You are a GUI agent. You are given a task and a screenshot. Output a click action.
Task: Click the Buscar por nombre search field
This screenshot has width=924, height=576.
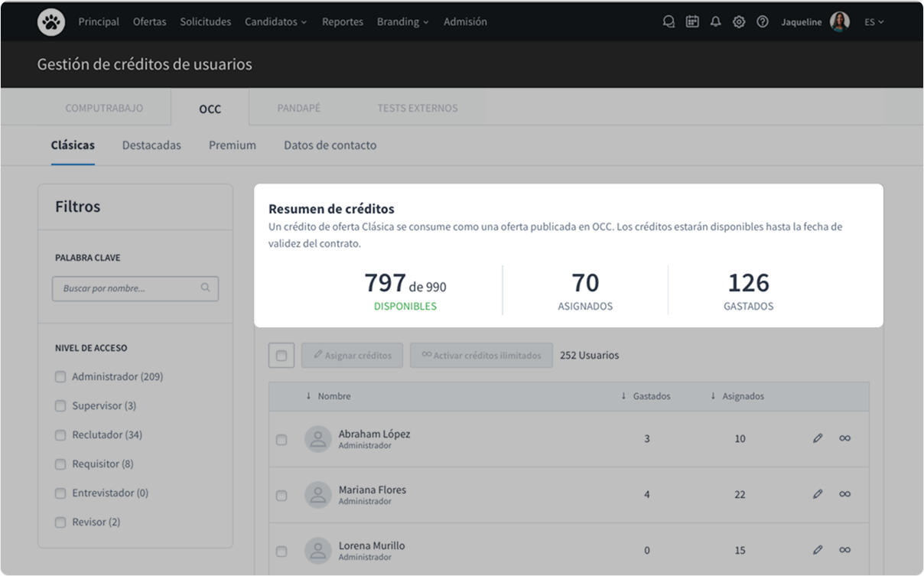coord(129,288)
